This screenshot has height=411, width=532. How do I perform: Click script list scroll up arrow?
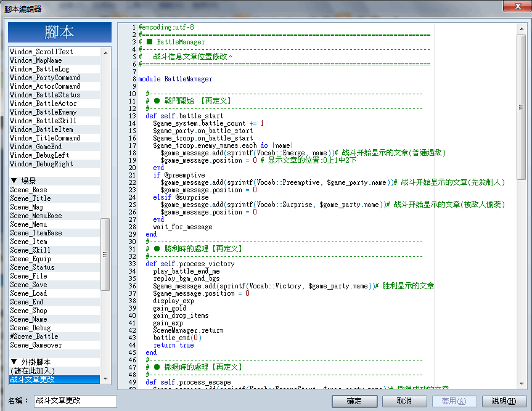point(105,52)
